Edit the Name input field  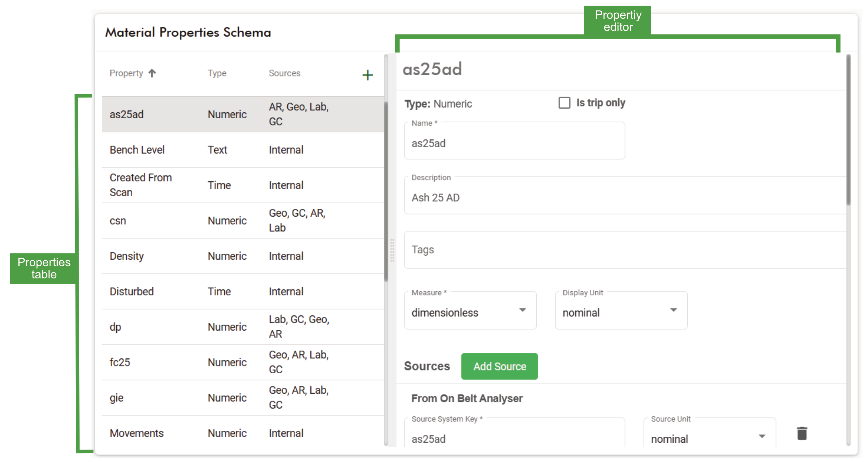[x=514, y=140]
